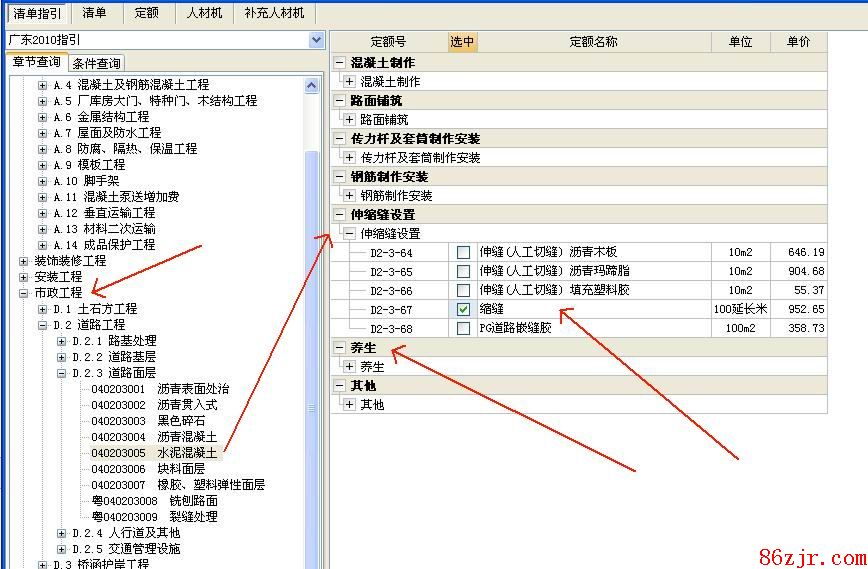This screenshot has height=569, width=868.
Task: Enable the PG道路嵌缝胶 checkbox
Action: [x=463, y=328]
